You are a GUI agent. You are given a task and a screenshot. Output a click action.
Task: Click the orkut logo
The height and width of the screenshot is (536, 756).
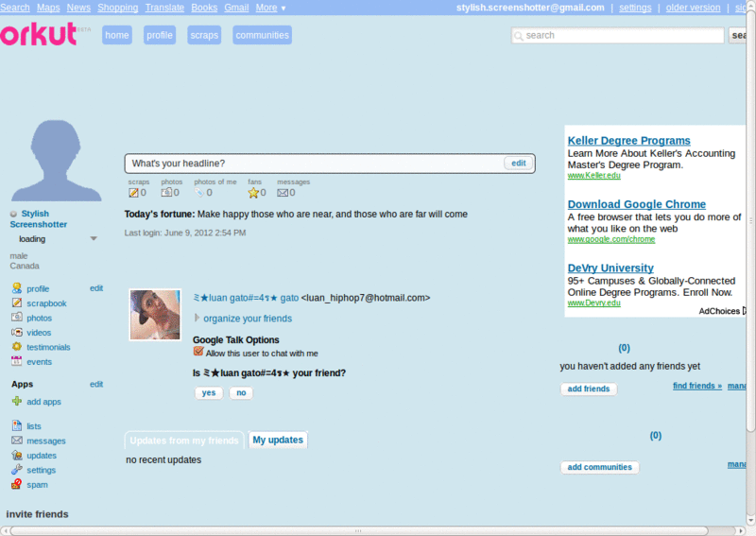pyautogui.click(x=39, y=34)
